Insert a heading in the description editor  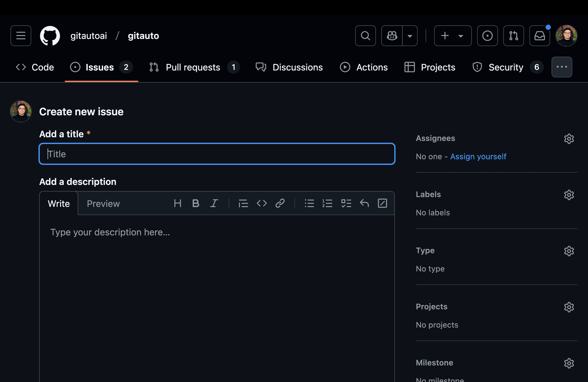pos(177,203)
